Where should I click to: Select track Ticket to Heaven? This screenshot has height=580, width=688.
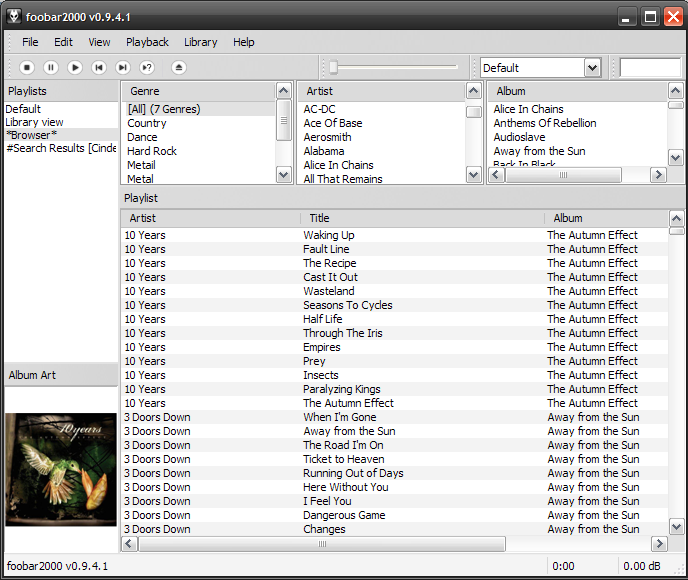click(x=394, y=459)
